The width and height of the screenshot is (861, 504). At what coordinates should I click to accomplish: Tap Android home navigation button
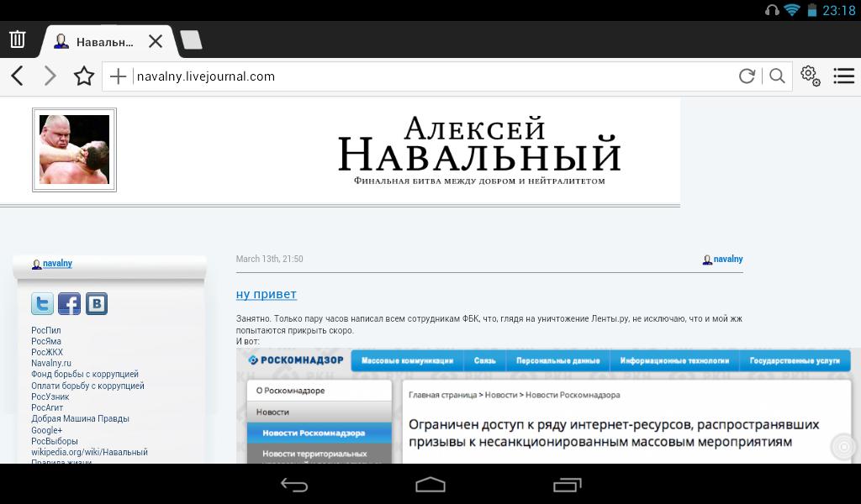430,485
